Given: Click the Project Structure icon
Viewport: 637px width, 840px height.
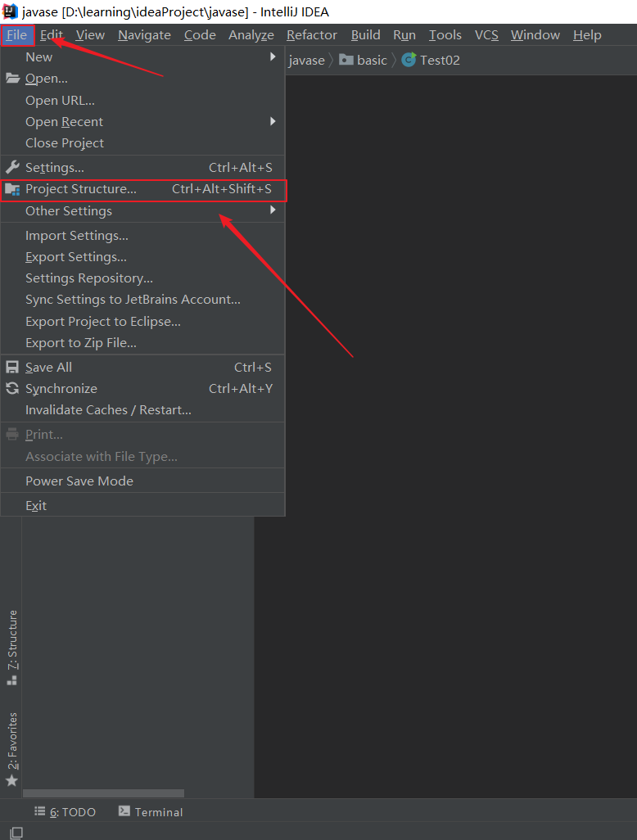Looking at the screenshot, I should click(x=12, y=189).
